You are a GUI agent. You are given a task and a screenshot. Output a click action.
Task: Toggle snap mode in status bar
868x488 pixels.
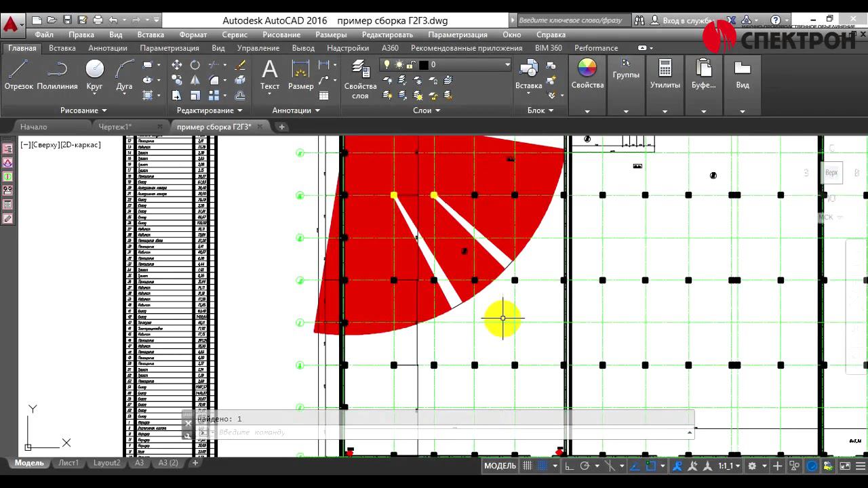542,466
